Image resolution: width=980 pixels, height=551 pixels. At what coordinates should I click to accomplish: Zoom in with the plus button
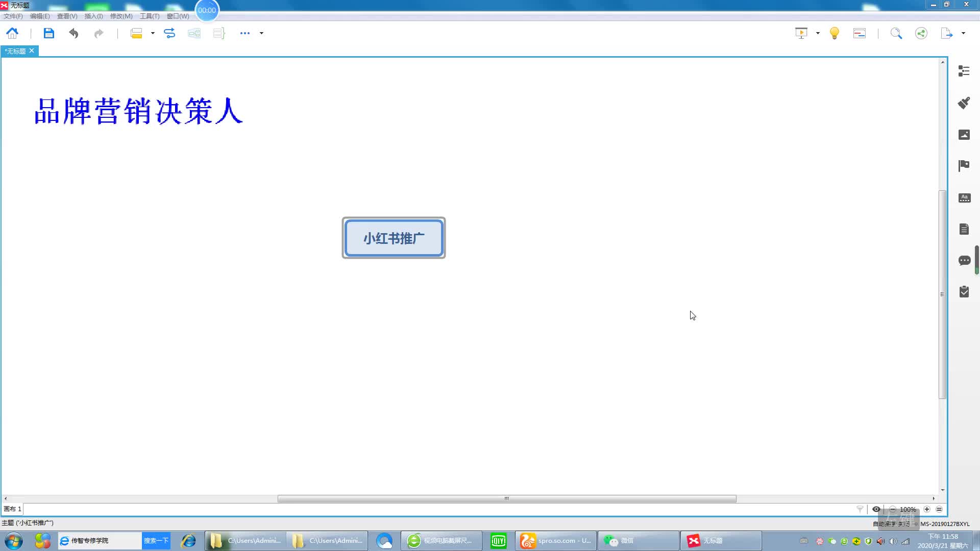tap(927, 509)
